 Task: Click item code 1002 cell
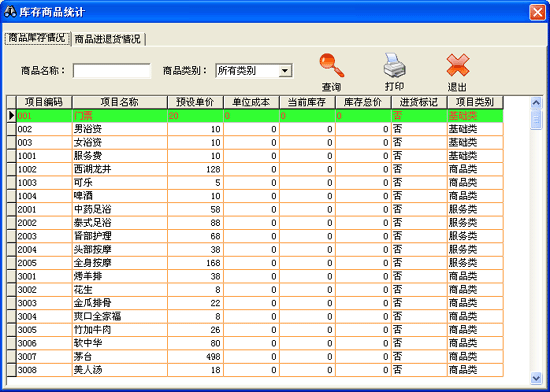[44, 169]
